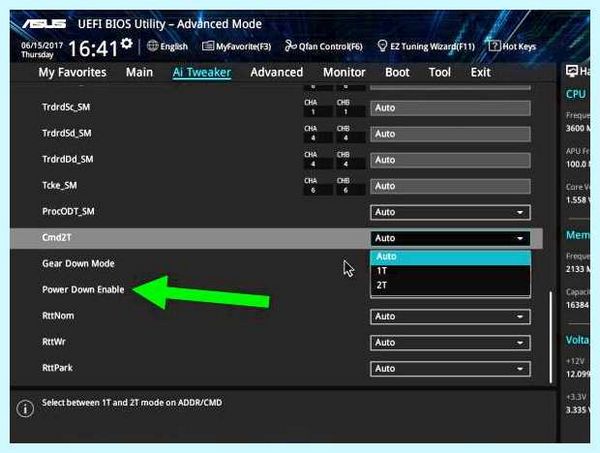Click the hardware monitor icon
Image resolution: width=600 pixels, height=453 pixels.
pos(572,71)
